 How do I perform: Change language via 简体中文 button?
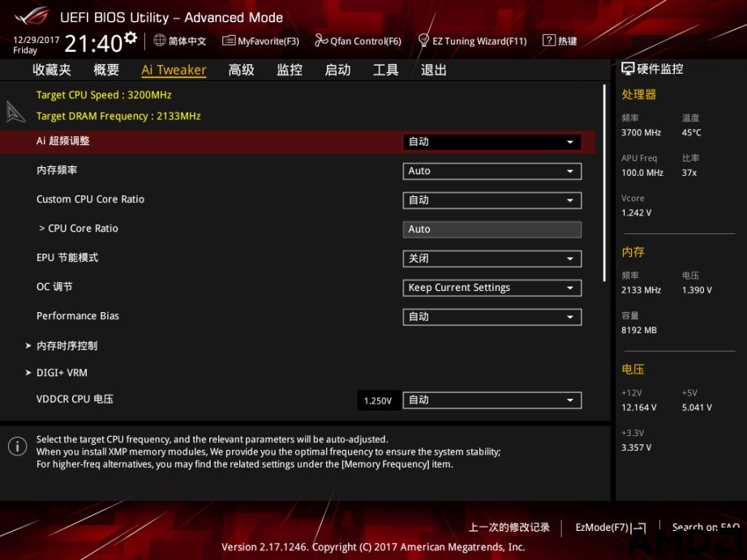click(x=180, y=41)
